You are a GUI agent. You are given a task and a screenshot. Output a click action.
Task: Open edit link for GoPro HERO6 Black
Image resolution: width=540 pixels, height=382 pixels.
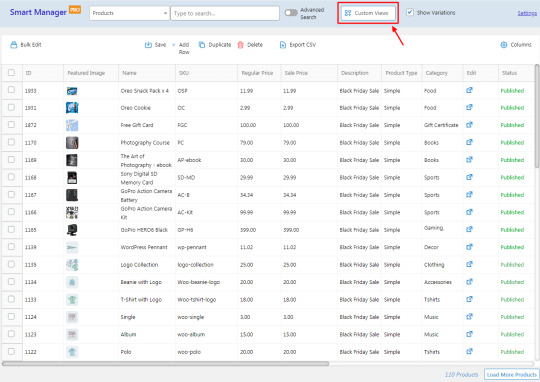[469, 229]
